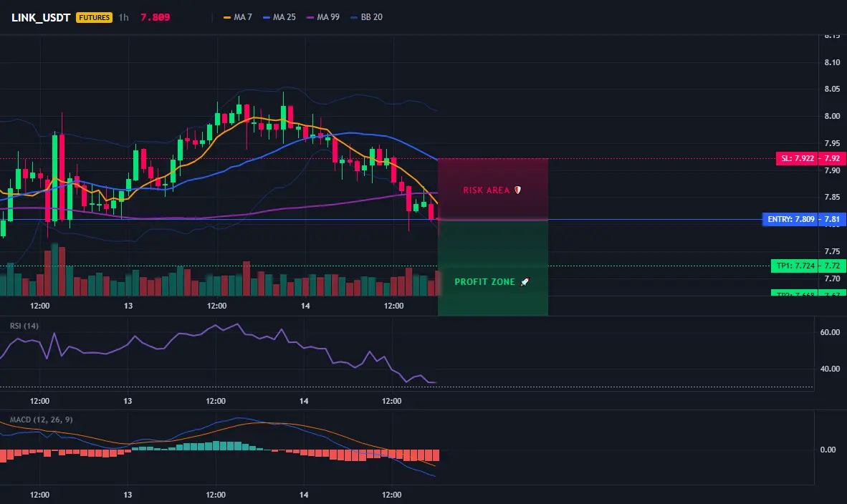Click the BB 20 legend entry

pos(366,17)
